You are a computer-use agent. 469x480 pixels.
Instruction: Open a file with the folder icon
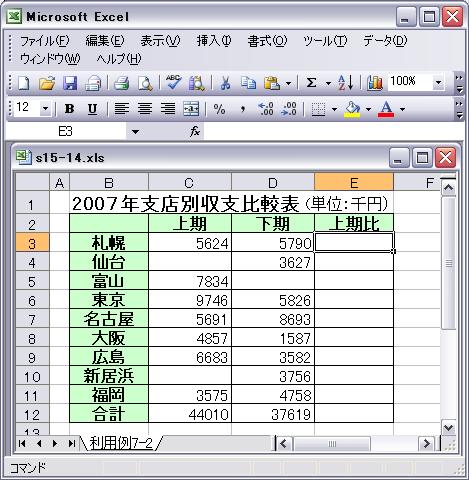47,83
